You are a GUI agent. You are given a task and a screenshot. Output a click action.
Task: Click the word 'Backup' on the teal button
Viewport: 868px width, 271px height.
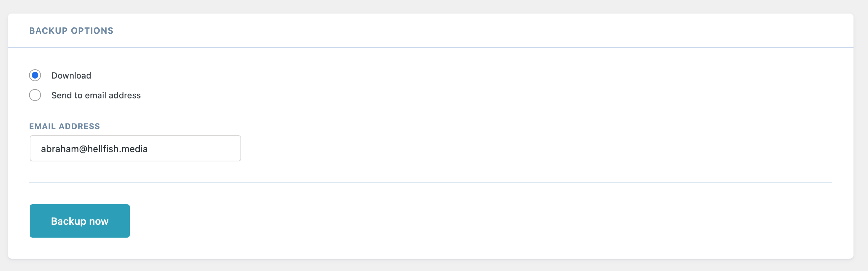point(68,222)
